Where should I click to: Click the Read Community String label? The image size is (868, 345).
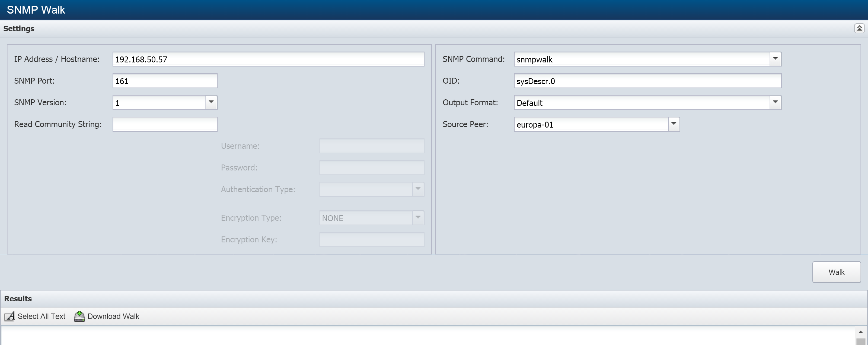point(58,124)
